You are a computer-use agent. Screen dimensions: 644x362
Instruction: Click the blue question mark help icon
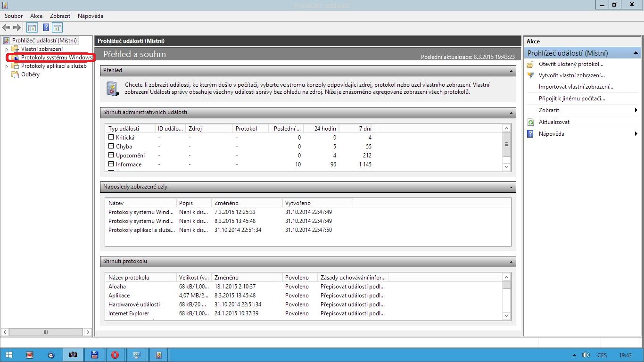46,28
